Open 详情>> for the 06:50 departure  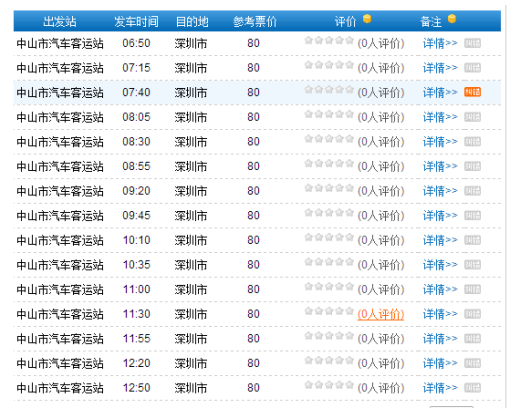tap(440, 43)
